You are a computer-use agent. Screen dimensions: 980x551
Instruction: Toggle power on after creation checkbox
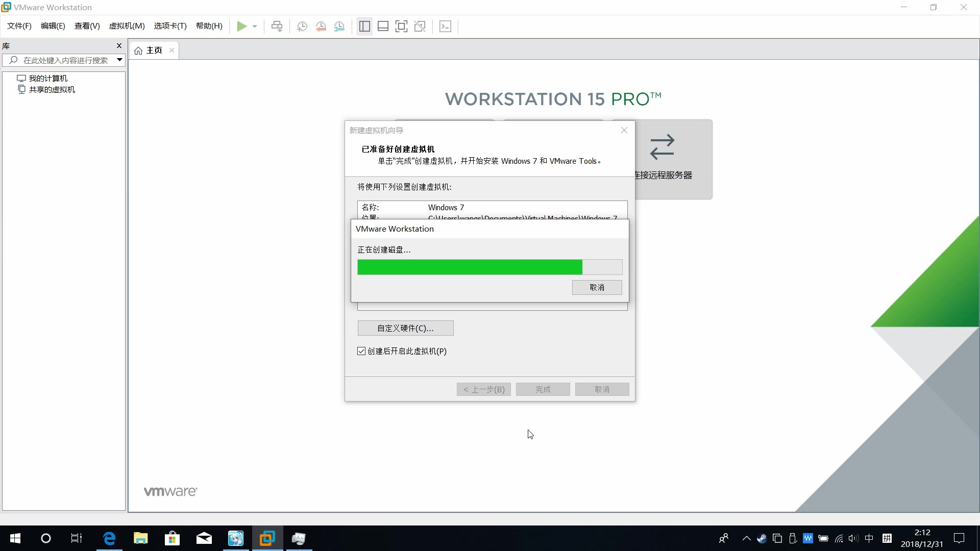tap(361, 351)
